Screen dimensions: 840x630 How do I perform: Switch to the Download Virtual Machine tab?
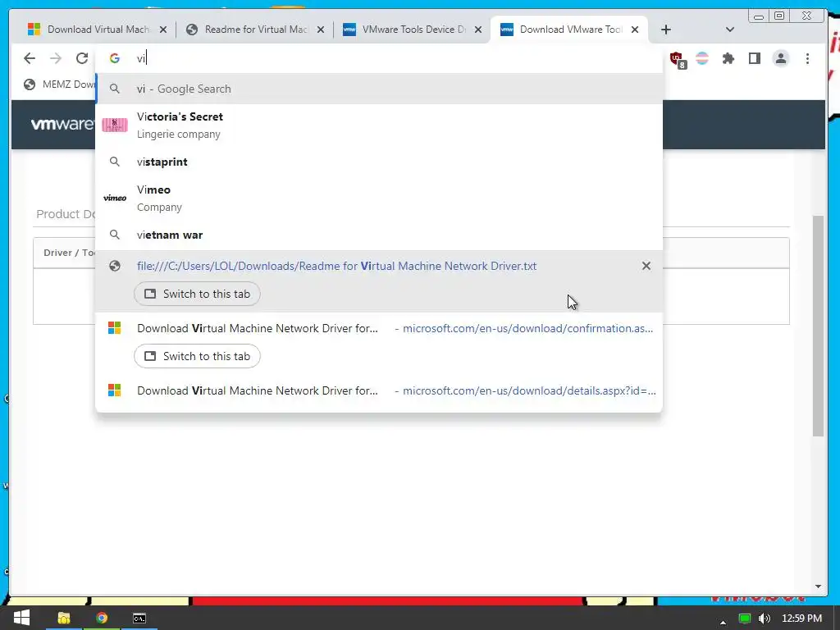[98, 30]
